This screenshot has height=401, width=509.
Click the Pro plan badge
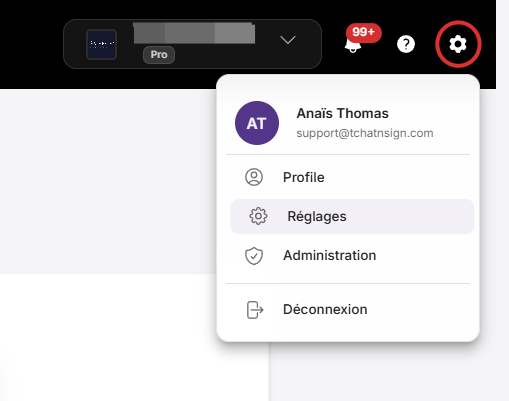(x=159, y=55)
